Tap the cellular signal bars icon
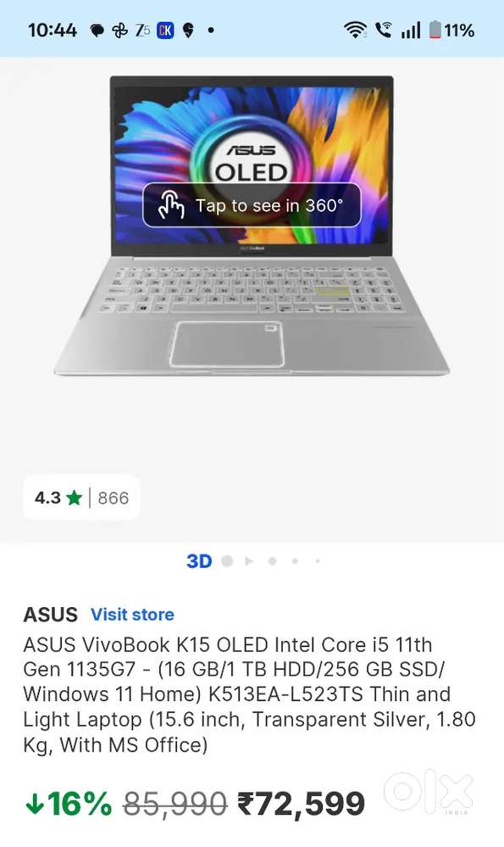Screen dimensions: 504x847 click(x=410, y=31)
